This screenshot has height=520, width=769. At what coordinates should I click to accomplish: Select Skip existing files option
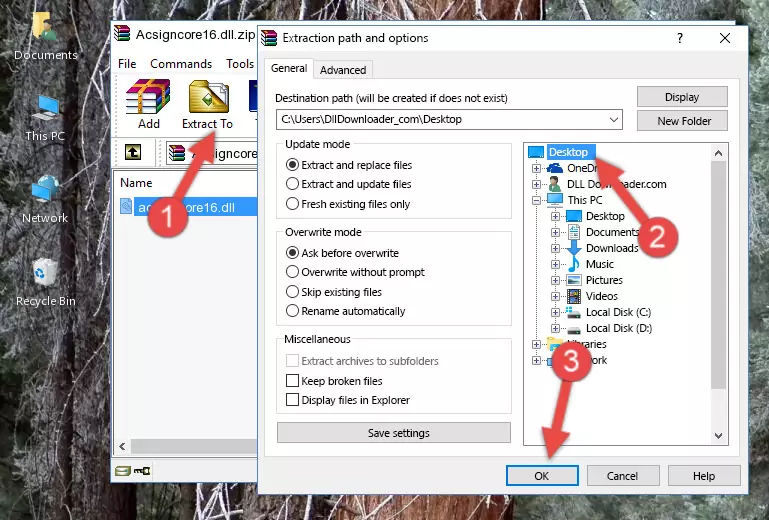(292, 292)
